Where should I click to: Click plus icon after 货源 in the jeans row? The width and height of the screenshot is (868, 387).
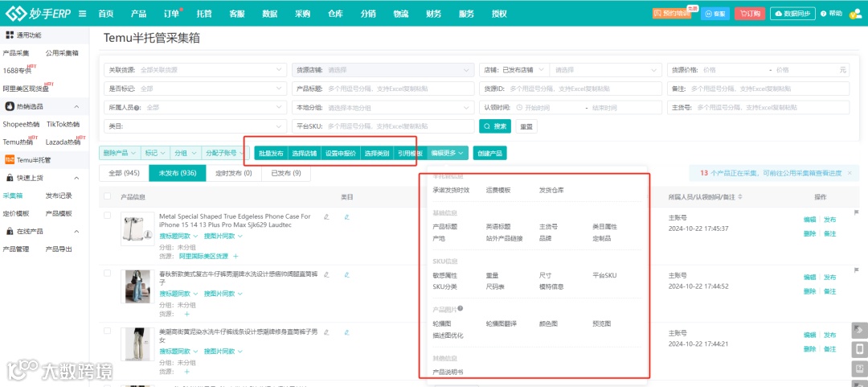click(x=186, y=314)
